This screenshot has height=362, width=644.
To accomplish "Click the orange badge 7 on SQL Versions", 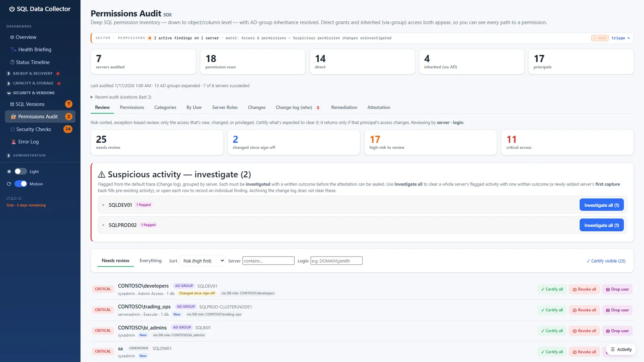I will pyautogui.click(x=69, y=104).
